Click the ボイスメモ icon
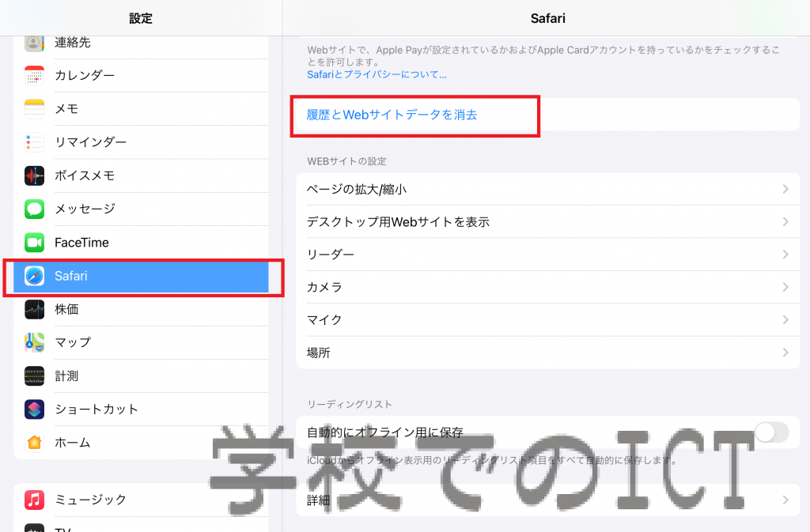Image resolution: width=810 pixels, height=532 pixels. point(35,175)
